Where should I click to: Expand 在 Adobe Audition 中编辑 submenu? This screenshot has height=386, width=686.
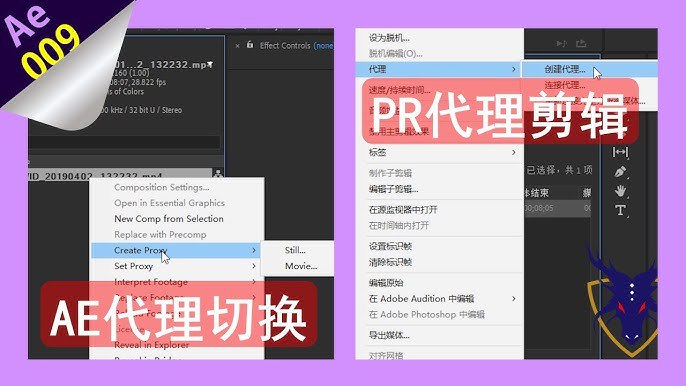click(439, 298)
